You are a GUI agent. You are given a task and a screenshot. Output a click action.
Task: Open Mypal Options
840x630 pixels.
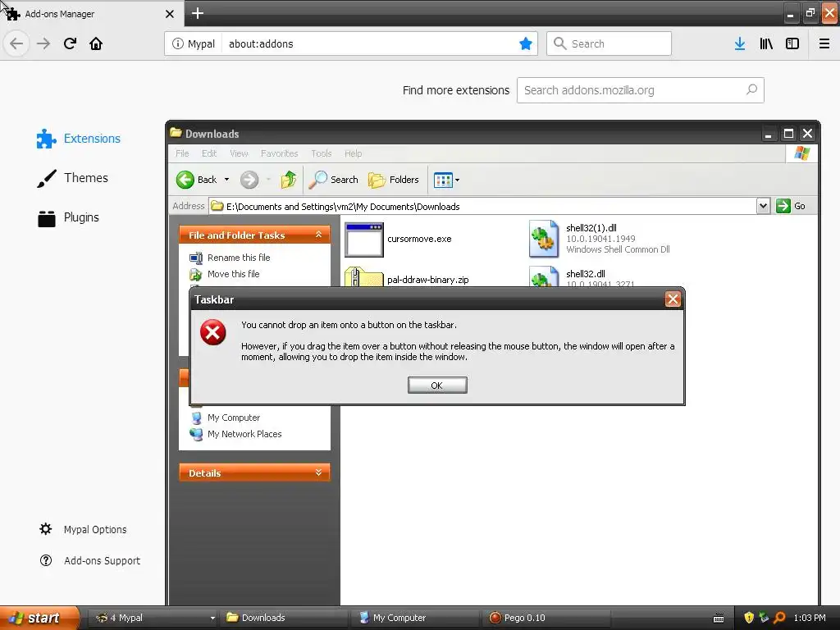[83, 529]
